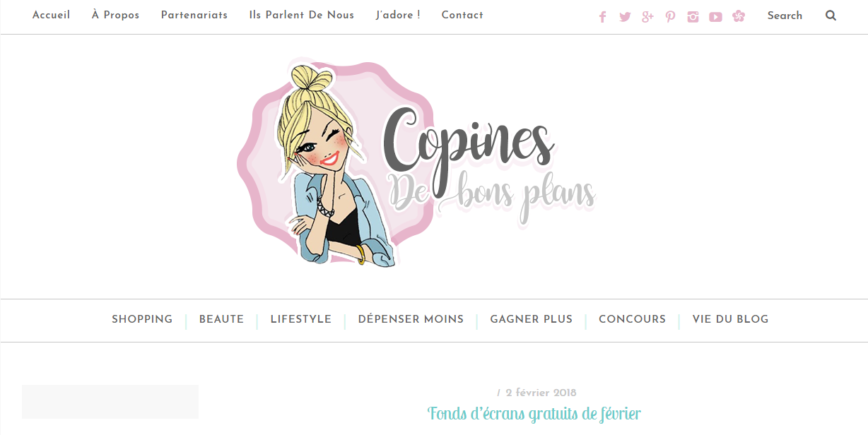Open the Instagram social icon
868x435 pixels.
click(x=693, y=17)
